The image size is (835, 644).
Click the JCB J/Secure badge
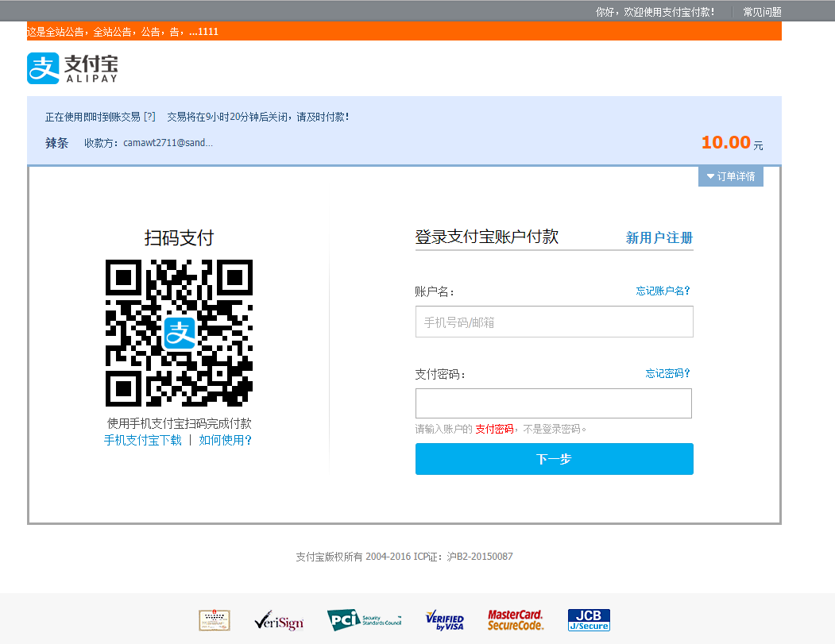(x=589, y=620)
